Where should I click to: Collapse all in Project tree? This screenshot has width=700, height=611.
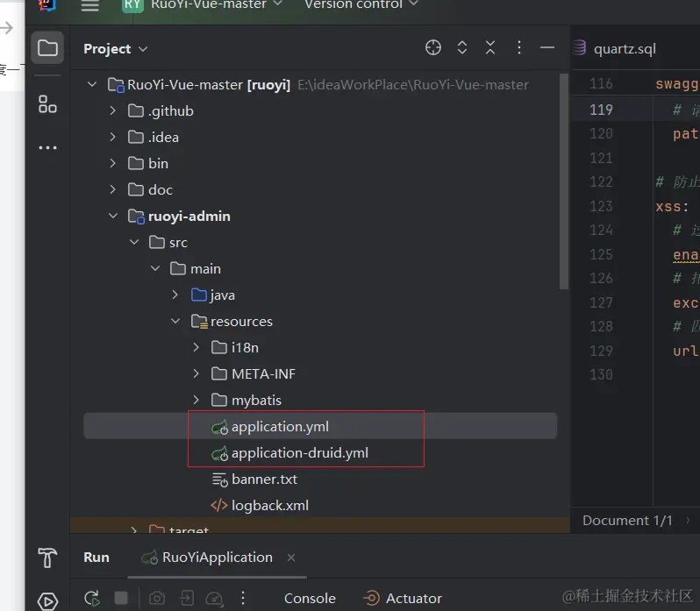[x=490, y=47]
